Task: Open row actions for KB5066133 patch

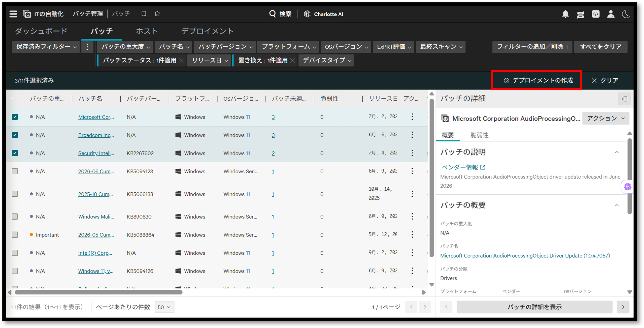Action: point(412,194)
